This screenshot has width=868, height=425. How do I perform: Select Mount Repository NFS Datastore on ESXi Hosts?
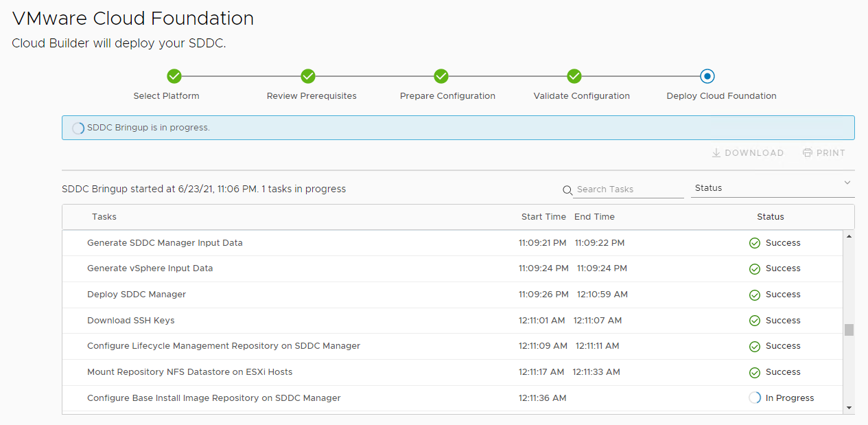[190, 372]
